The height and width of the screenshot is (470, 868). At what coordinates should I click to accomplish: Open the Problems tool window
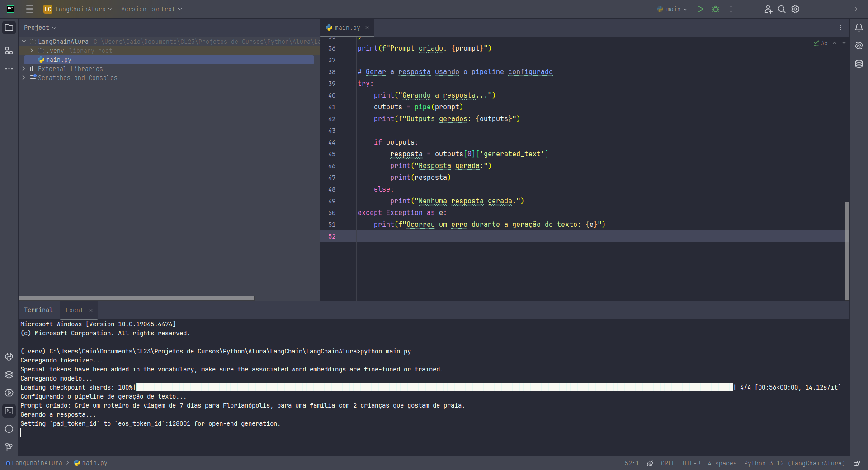pyautogui.click(x=9, y=429)
